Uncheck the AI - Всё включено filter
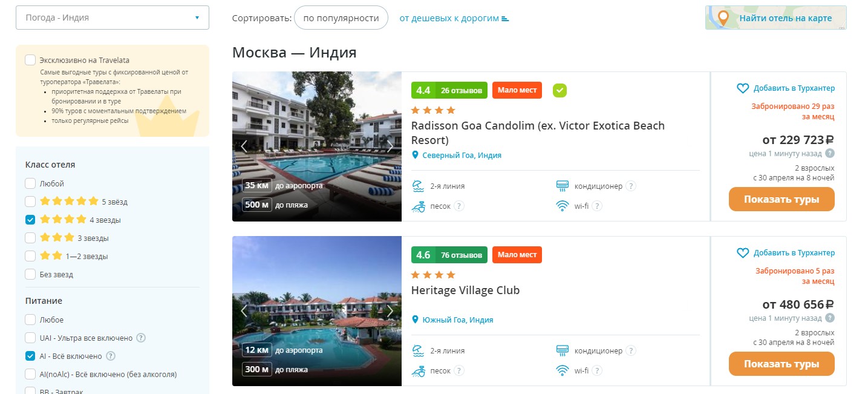 (30, 356)
